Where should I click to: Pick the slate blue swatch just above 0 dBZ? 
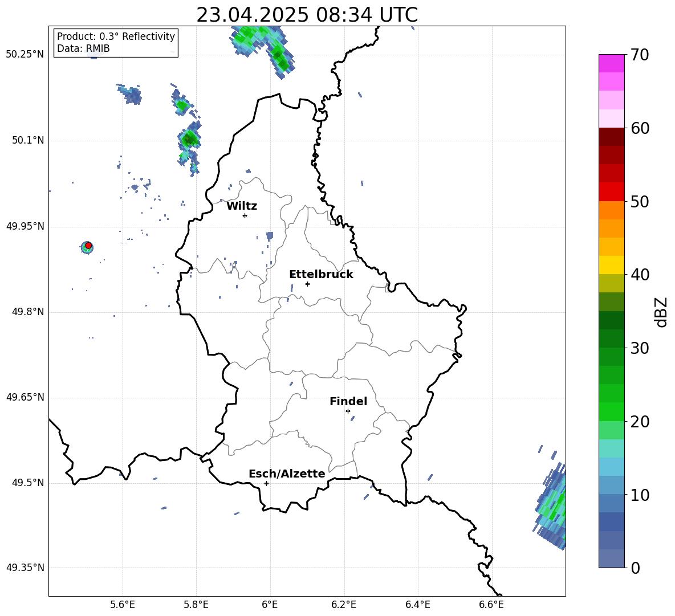[x=612, y=558]
